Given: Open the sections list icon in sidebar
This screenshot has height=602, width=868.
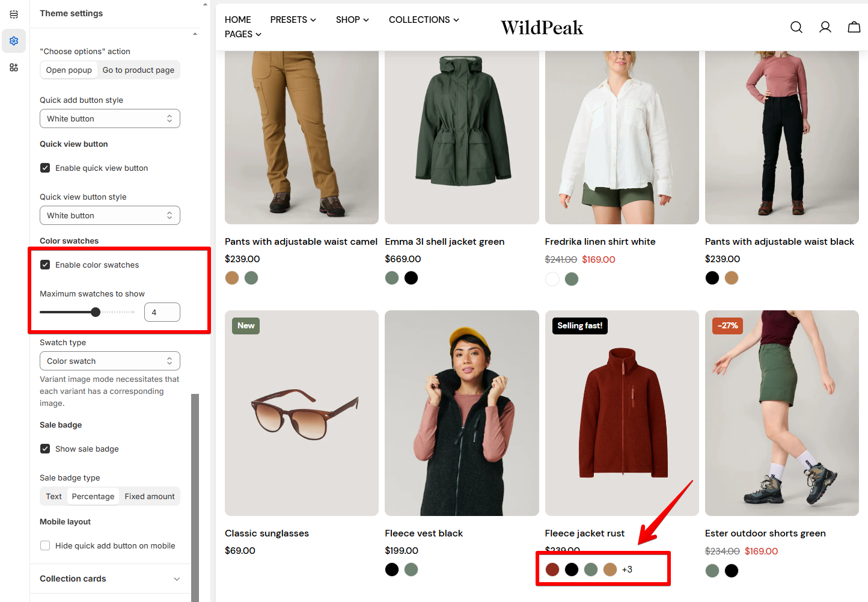Looking at the screenshot, I should [14, 14].
